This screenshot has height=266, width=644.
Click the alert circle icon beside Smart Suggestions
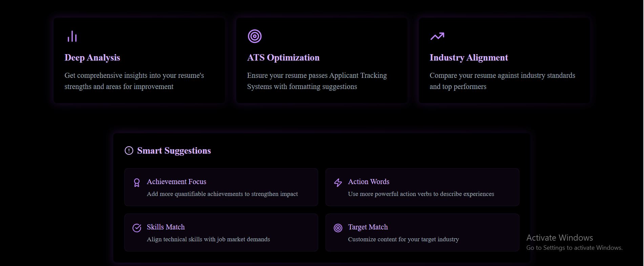129,151
